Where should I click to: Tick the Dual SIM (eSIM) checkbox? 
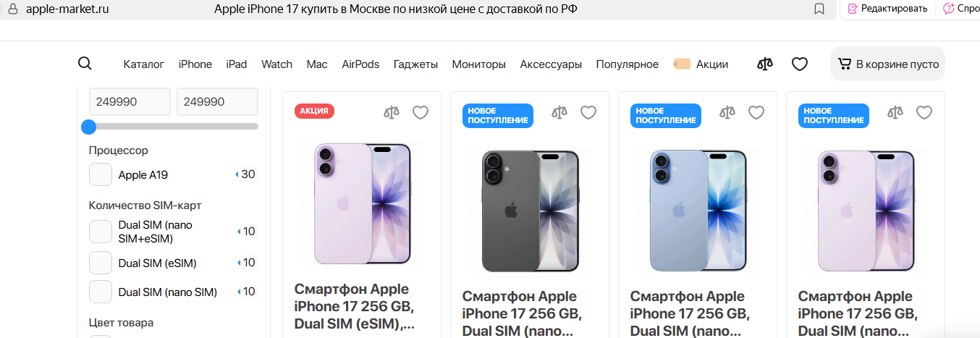point(101,263)
